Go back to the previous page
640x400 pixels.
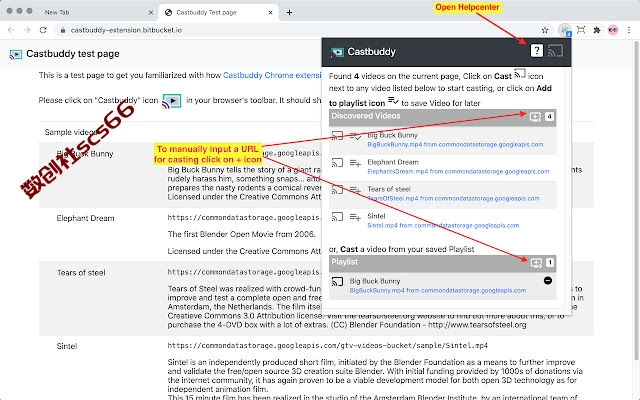click(x=11, y=30)
